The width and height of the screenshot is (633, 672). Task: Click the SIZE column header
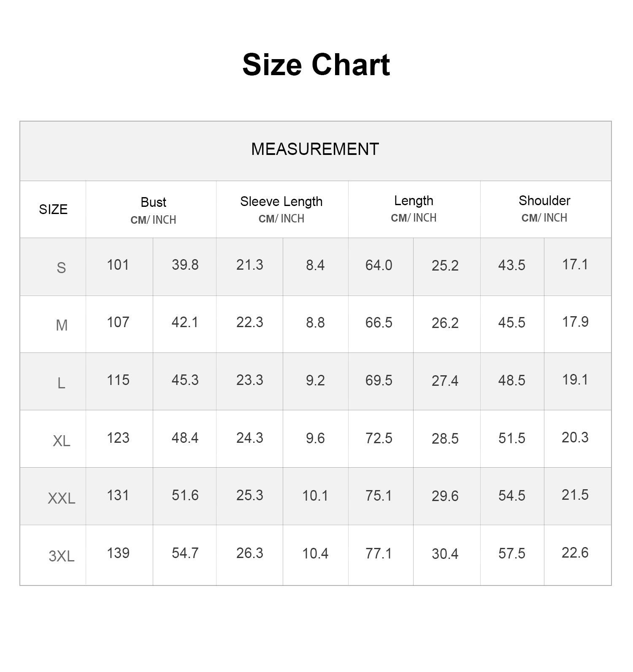point(53,209)
